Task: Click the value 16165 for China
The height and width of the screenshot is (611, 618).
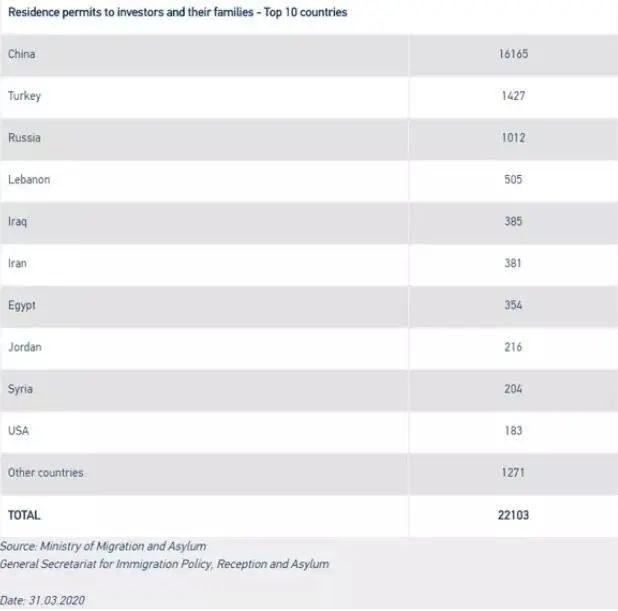Action: tap(513, 54)
